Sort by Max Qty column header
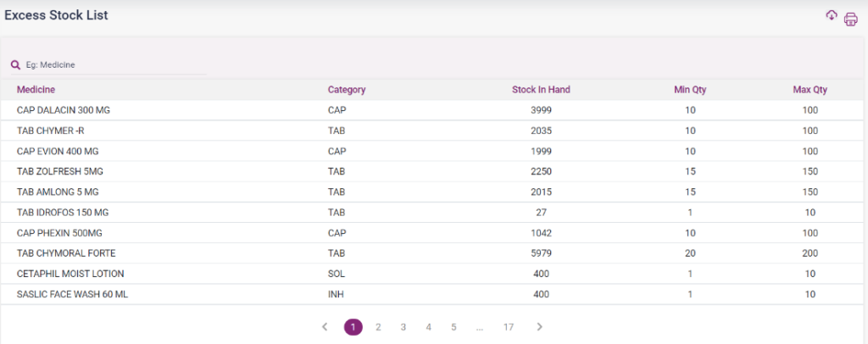Screen dimensions: 868x344 810,90
